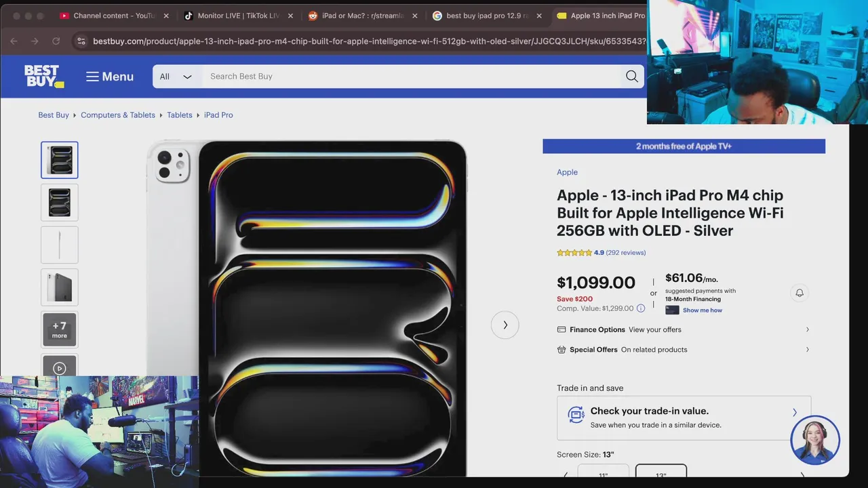The height and width of the screenshot is (488, 868).
Task: Select the Apple 13 inch iPad Pro tab
Action: [x=601, y=16]
